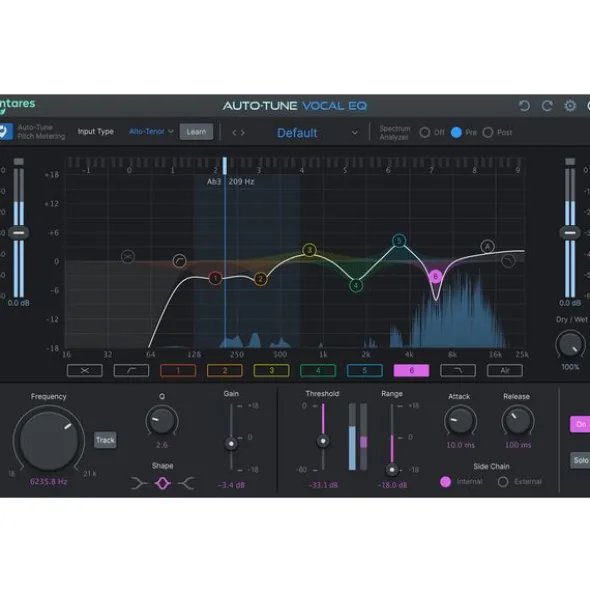The image size is (590, 591).
Task: Click the Release knob
Action: click(x=518, y=421)
